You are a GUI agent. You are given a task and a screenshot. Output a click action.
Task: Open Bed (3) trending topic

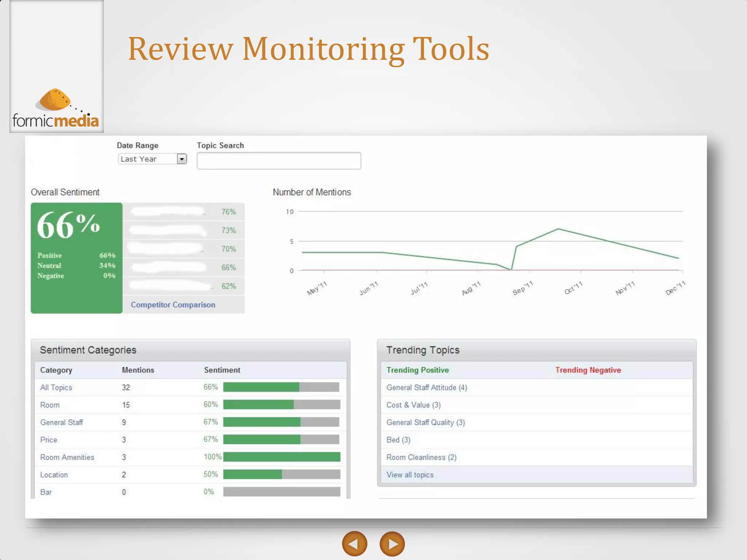click(x=398, y=440)
